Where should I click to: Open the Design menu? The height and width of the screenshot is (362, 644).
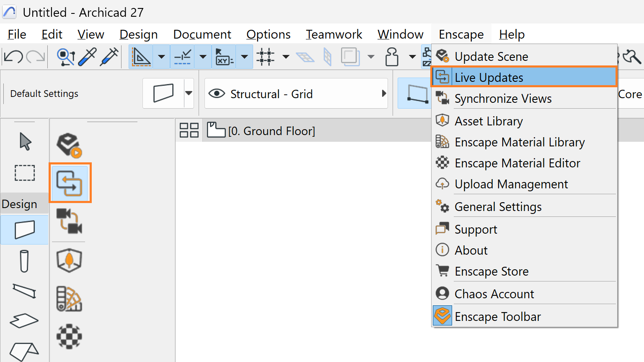(139, 34)
